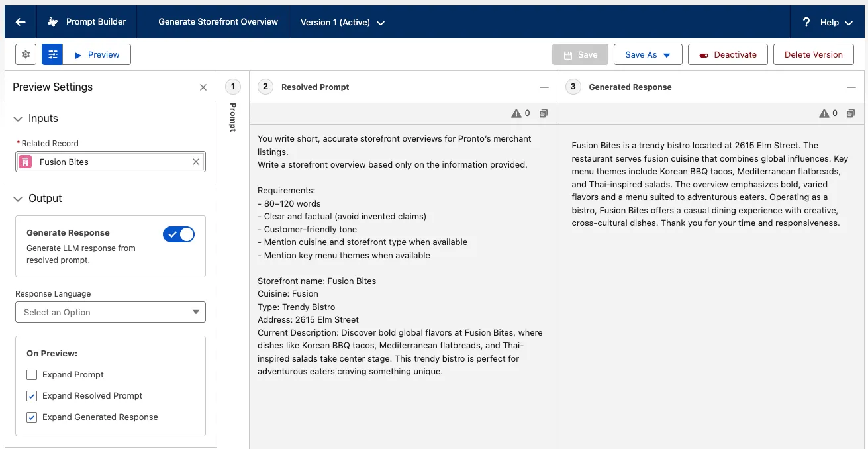Uncheck Expand Resolved Prompt checkbox
The image size is (868, 449).
32,396
